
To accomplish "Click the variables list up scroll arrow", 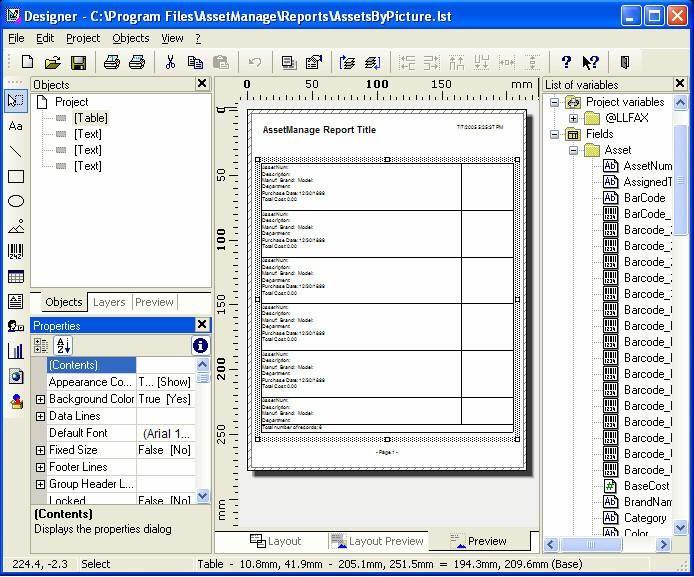I will pos(680,103).
